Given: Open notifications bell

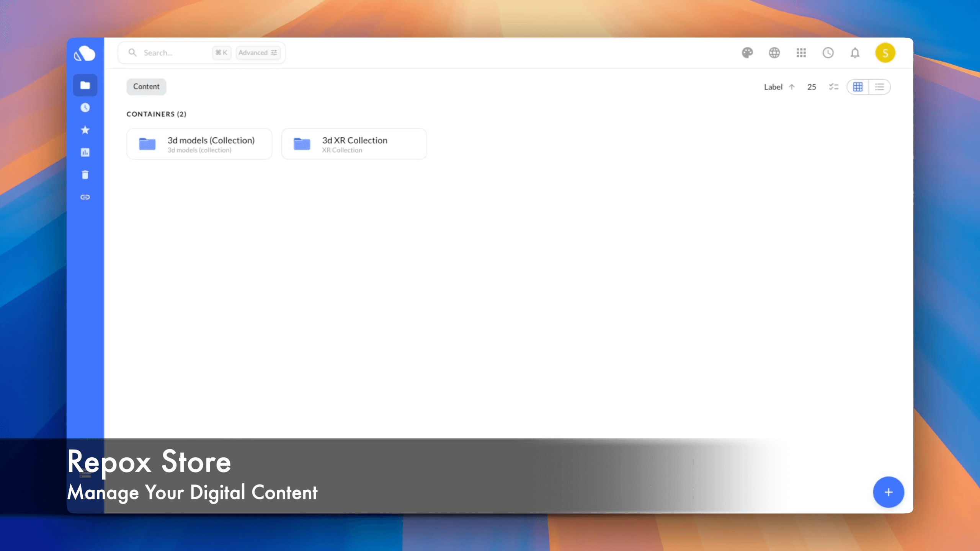Looking at the screenshot, I should (x=855, y=53).
